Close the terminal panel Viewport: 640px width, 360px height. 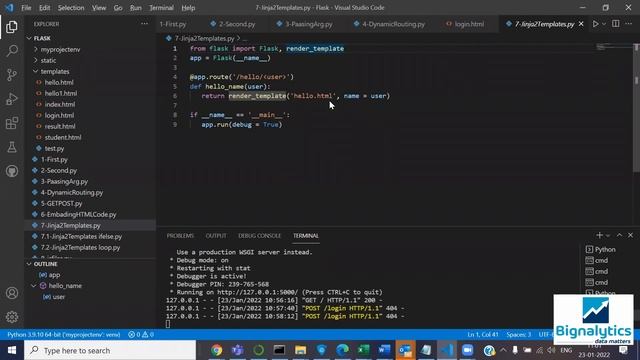[630, 235]
